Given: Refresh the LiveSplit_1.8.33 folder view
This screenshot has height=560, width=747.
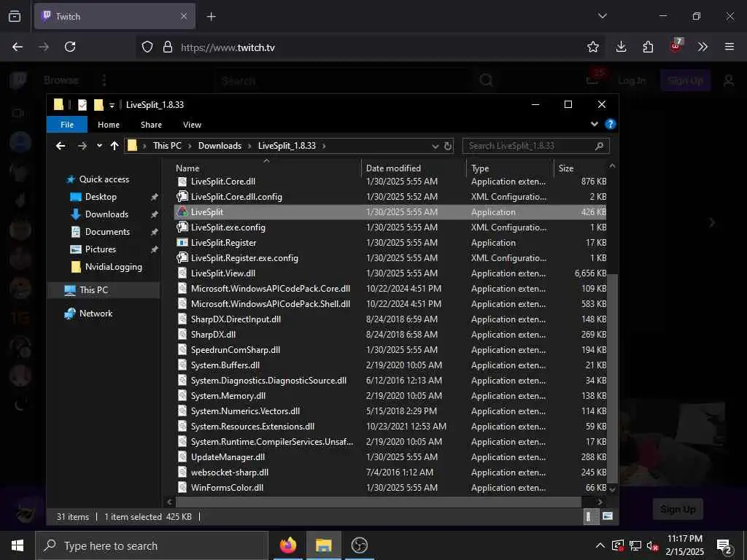Looking at the screenshot, I should coord(448,146).
